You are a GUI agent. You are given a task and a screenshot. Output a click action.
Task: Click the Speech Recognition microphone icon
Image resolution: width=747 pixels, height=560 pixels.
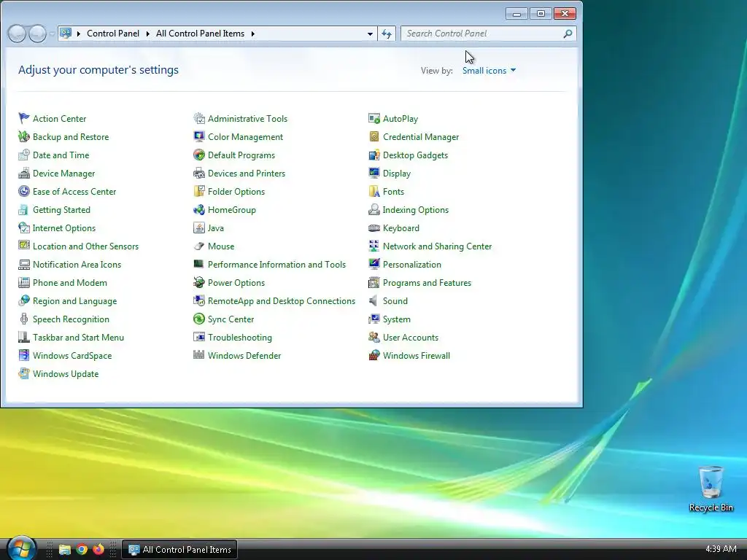[x=24, y=319]
